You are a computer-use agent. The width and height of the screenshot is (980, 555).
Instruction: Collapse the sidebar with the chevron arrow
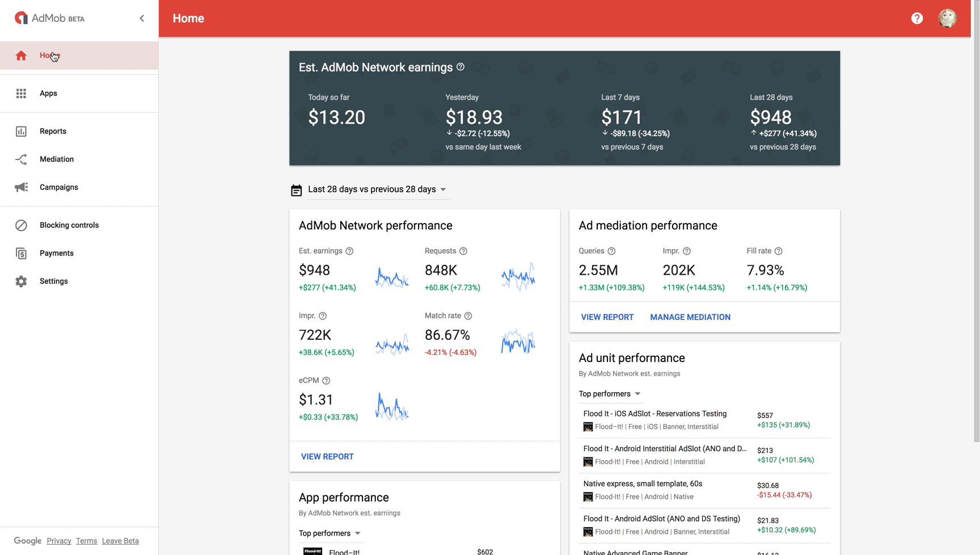(x=142, y=19)
